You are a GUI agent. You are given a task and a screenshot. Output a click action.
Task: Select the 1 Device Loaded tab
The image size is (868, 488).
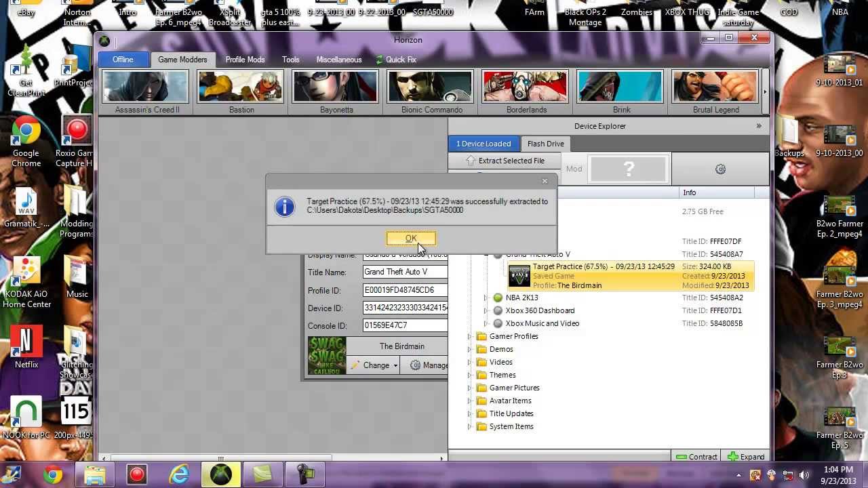click(x=484, y=144)
